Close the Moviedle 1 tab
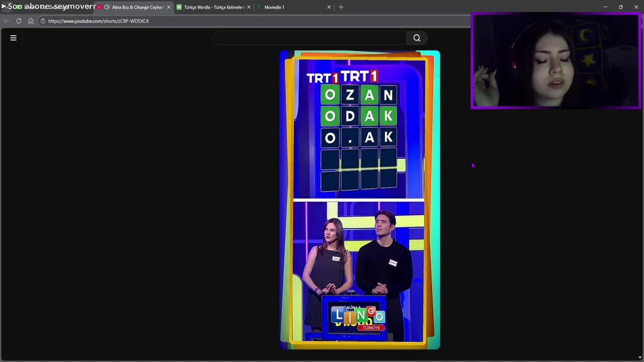644x362 pixels. 329,7
